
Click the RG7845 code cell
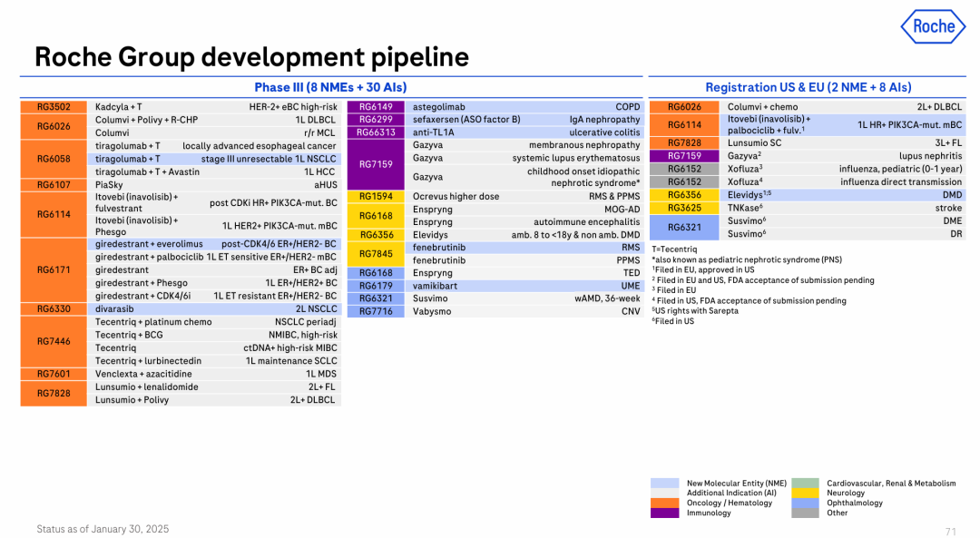(x=377, y=254)
